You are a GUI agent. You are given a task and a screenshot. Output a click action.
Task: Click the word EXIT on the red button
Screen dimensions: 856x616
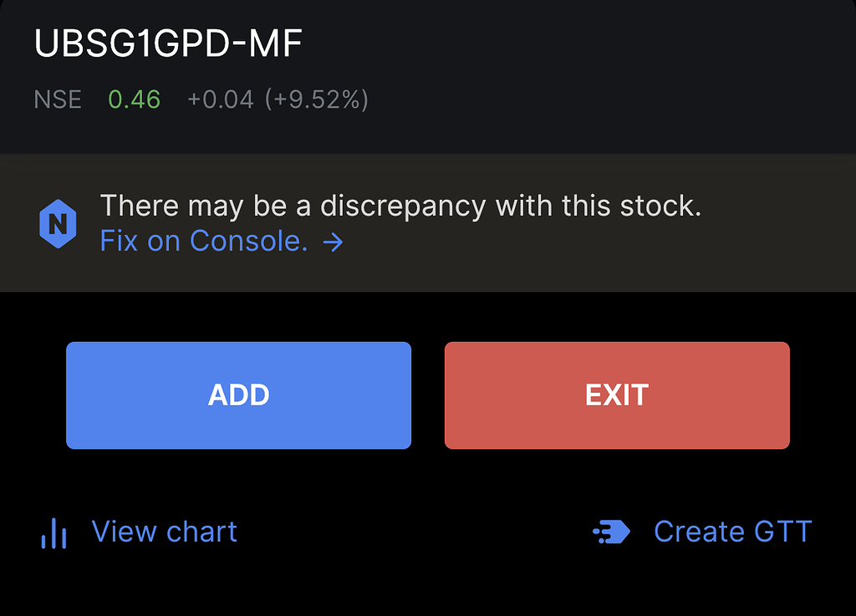pos(617,395)
